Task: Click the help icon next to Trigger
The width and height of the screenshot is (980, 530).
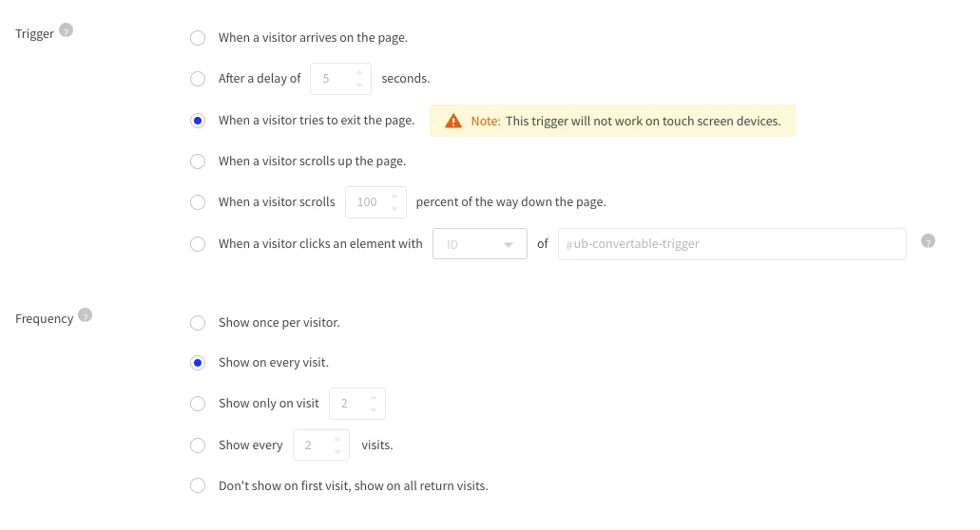Action: click(x=66, y=30)
